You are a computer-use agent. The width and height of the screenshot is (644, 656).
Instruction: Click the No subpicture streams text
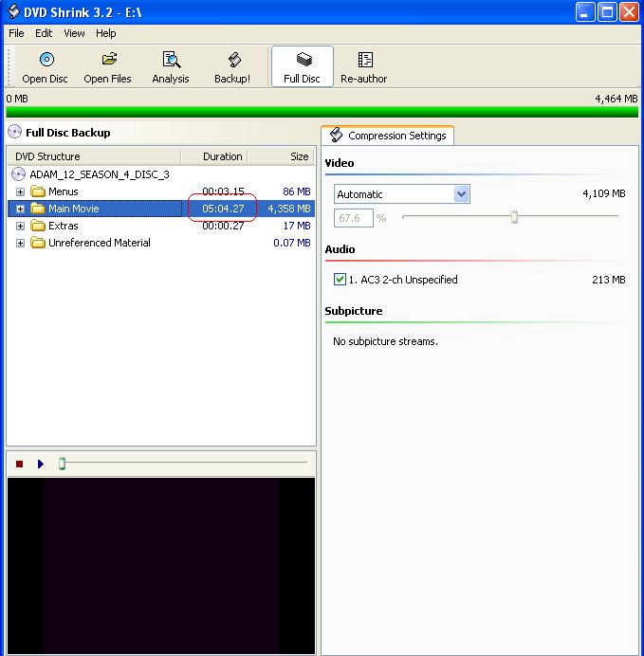[x=385, y=341]
